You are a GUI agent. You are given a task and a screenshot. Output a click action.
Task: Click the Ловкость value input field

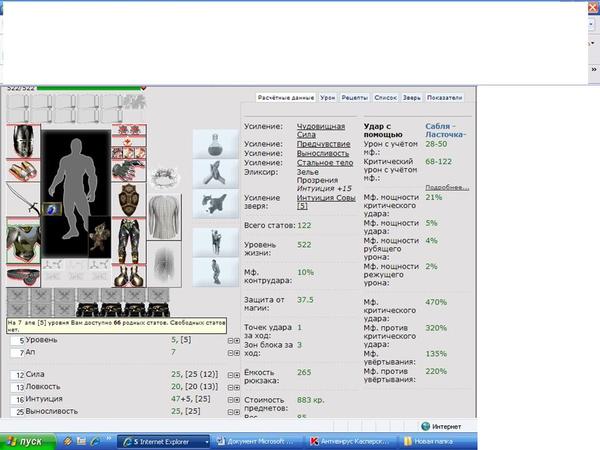pyautogui.click(x=18, y=387)
